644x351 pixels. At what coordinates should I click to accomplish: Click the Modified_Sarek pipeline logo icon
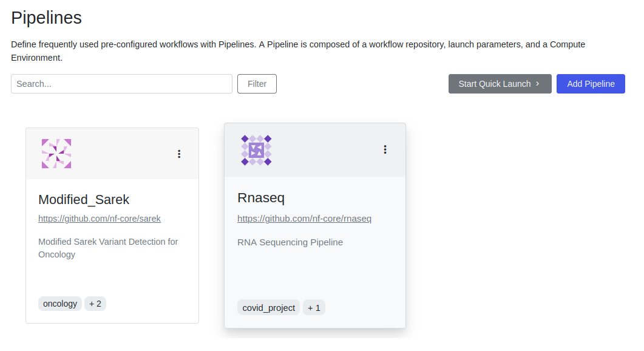(56, 154)
